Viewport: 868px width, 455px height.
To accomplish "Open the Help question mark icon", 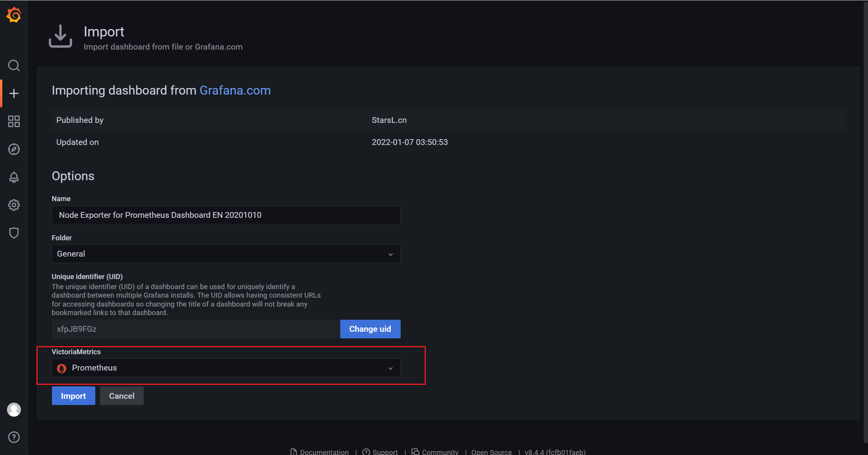I will [14, 437].
